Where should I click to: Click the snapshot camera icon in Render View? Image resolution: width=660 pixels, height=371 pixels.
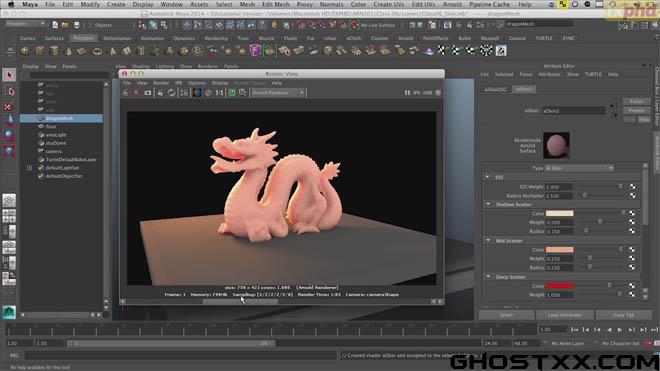[148, 93]
